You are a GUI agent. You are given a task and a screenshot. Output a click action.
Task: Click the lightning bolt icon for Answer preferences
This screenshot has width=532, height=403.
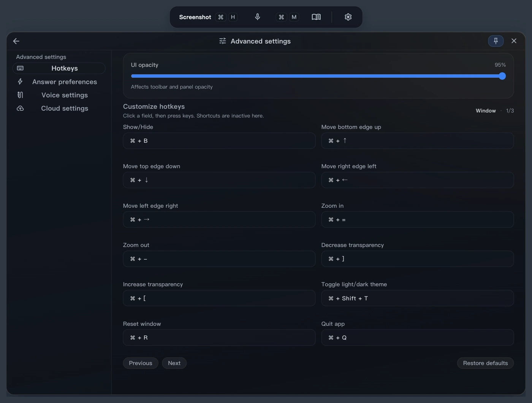(x=20, y=81)
